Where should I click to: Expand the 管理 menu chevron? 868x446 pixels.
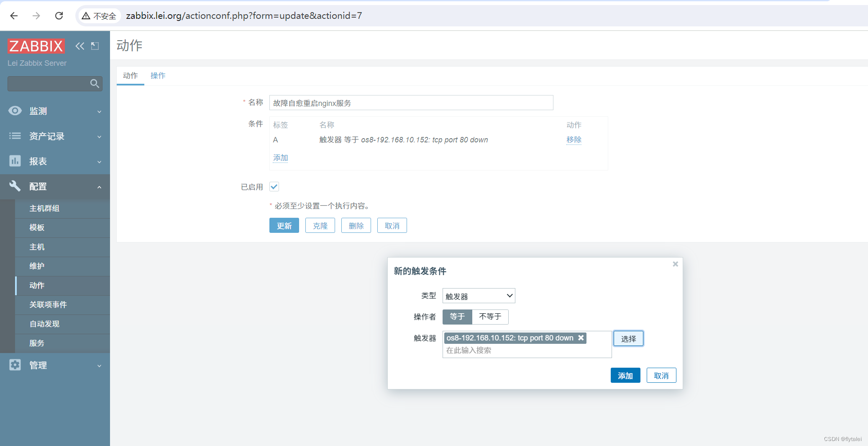pos(99,366)
